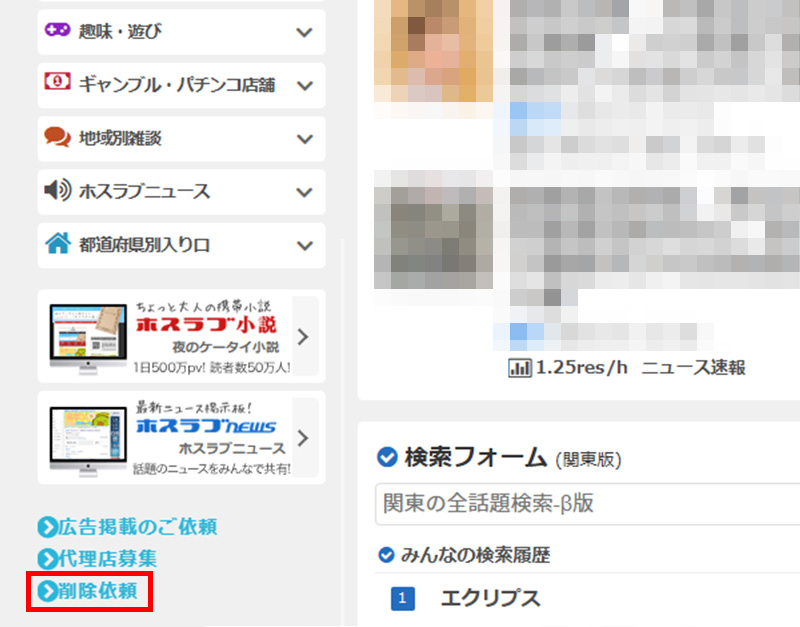Viewport: 800px width, 627px height.
Task: Click the game controller icon beside 趣味・遊び
Action: (x=57, y=31)
